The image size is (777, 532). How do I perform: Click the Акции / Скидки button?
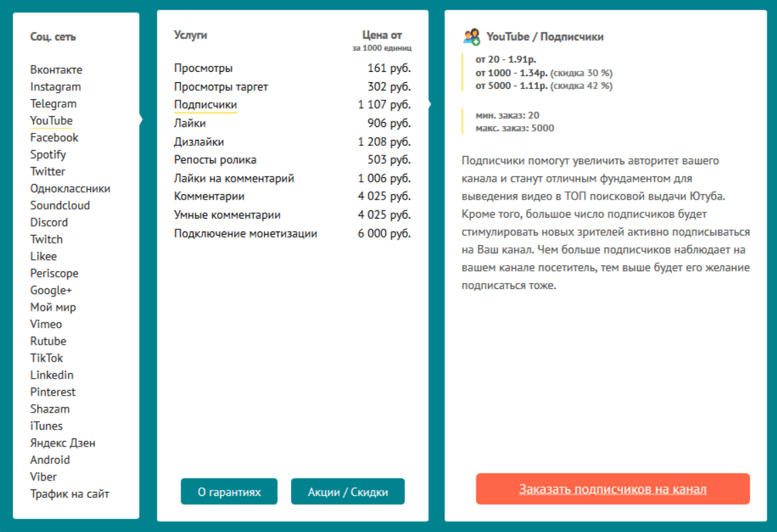coord(348,491)
